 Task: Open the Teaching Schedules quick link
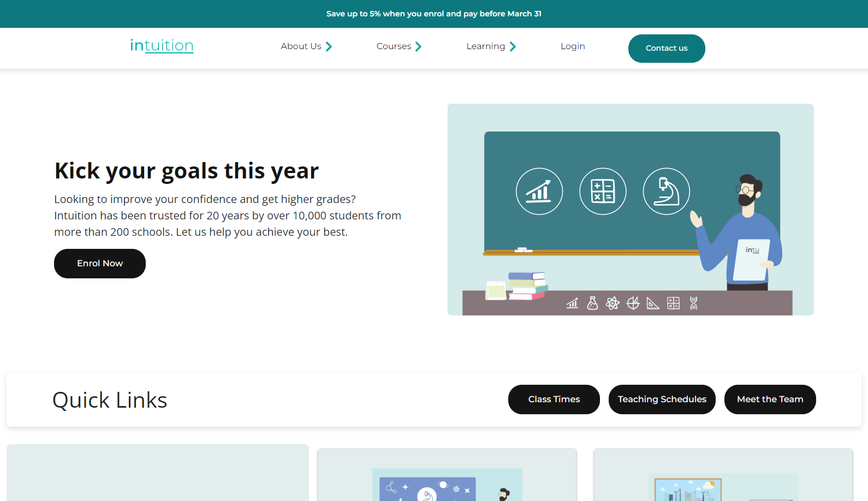pos(662,399)
